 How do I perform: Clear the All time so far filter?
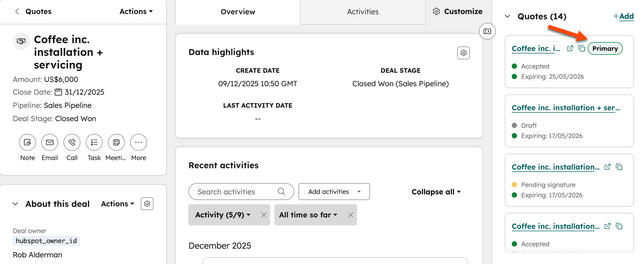click(351, 215)
